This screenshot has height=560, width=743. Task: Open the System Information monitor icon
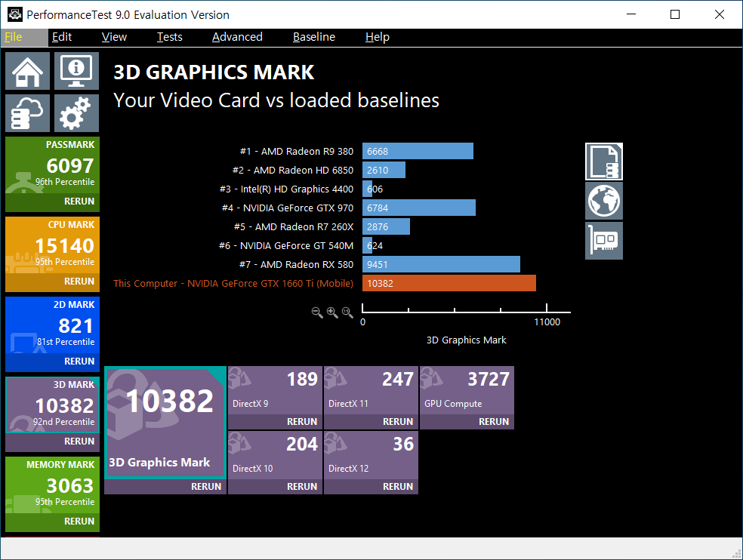coord(76,71)
